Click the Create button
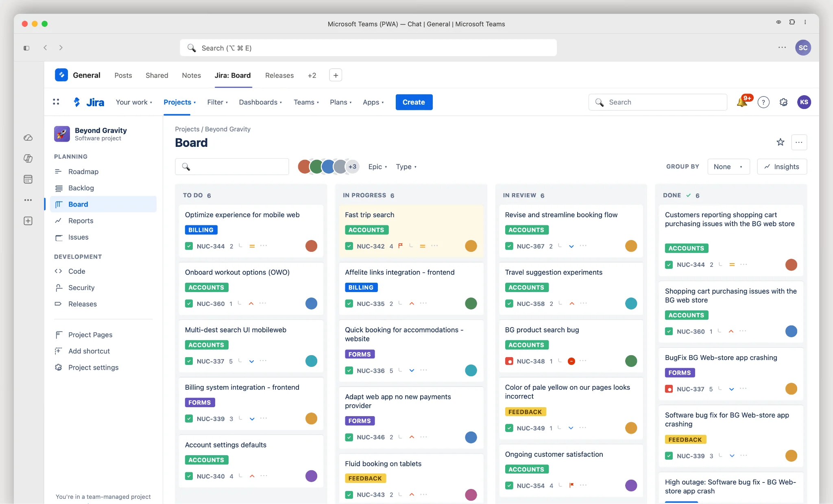Image resolution: width=833 pixels, height=504 pixels. [x=414, y=102]
